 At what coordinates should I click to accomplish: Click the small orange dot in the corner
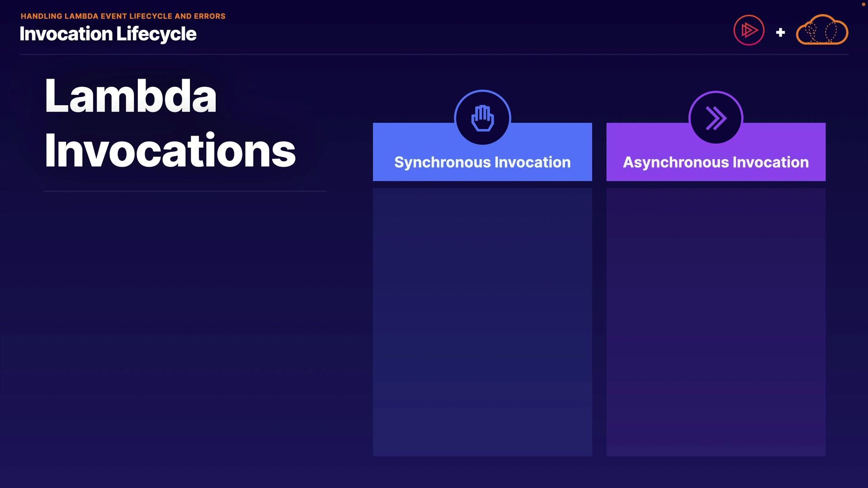(863, 4)
